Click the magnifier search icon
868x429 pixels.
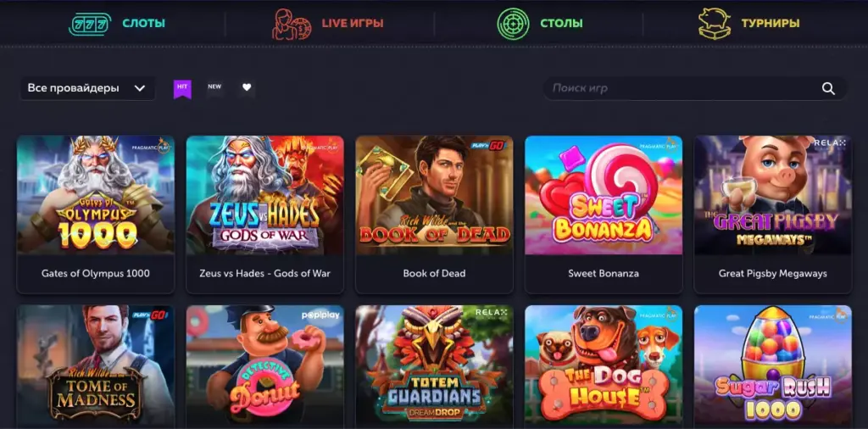(x=828, y=88)
